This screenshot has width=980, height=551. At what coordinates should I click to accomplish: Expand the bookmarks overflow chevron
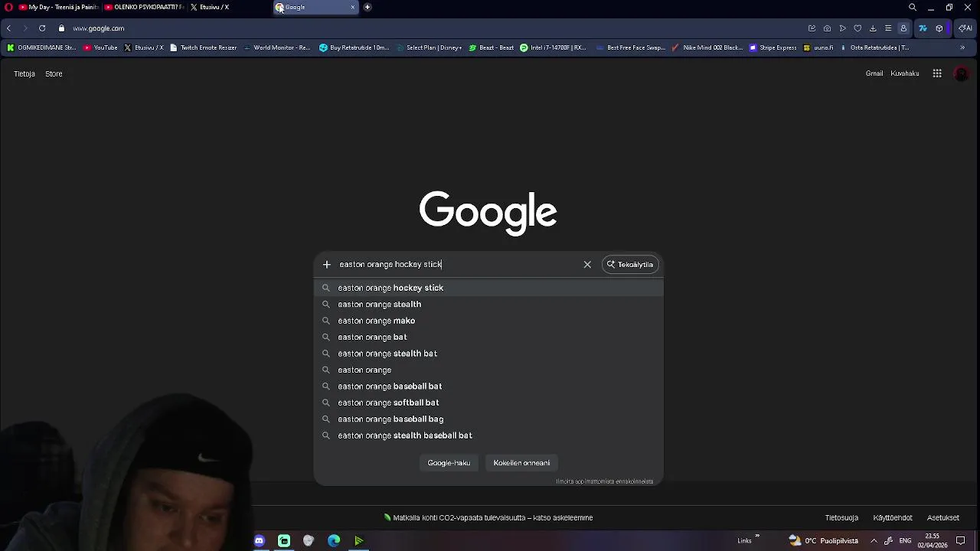(x=962, y=47)
